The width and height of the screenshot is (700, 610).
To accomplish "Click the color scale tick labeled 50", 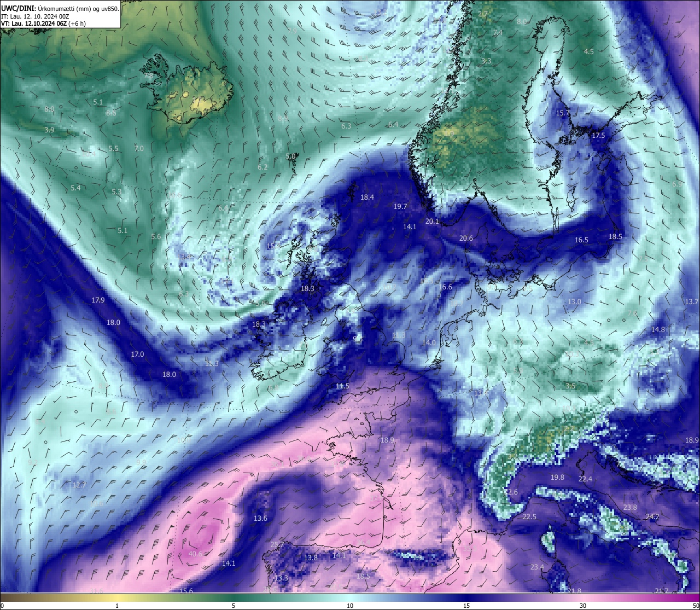I will point(696,606).
